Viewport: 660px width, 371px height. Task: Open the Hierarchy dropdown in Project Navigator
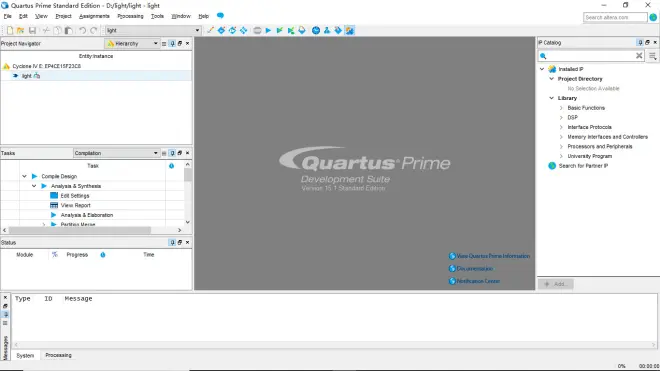point(132,43)
